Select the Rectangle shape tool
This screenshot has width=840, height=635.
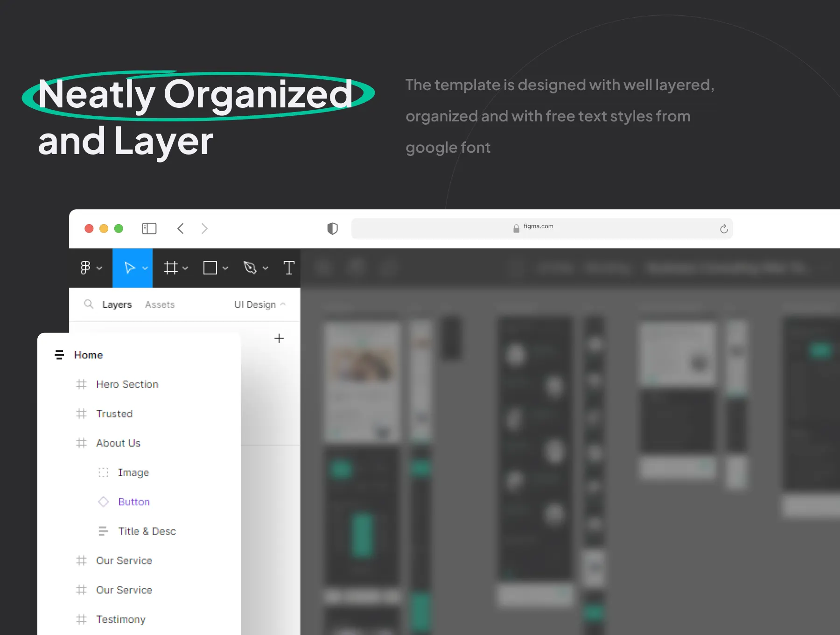click(x=210, y=268)
